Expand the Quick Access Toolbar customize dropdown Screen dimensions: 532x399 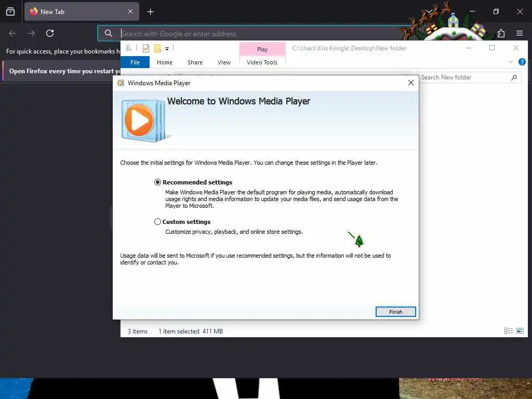(167, 49)
